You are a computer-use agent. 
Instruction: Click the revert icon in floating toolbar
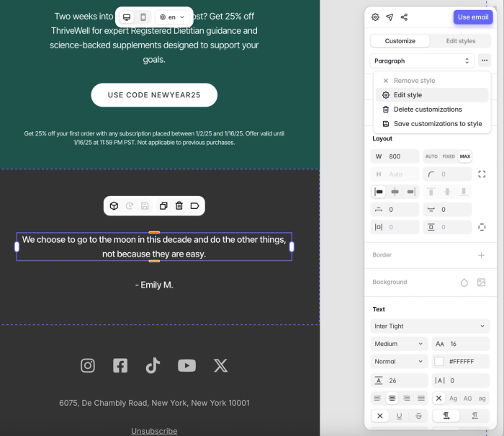(x=129, y=206)
